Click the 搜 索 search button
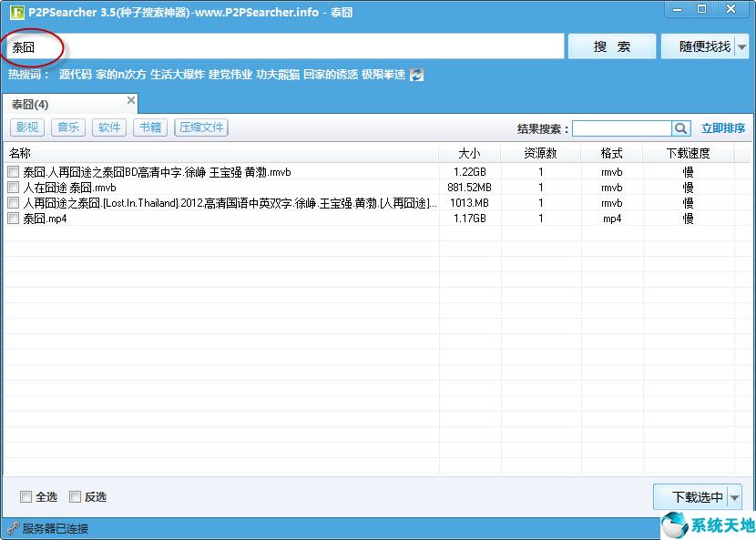Viewport: 756px width, 540px height. pos(612,46)
